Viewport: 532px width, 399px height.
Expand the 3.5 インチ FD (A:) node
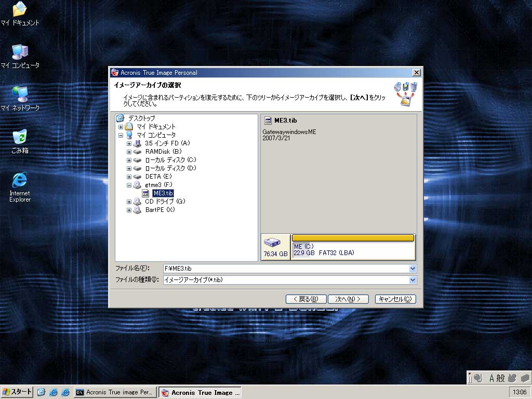pos(129,143)
